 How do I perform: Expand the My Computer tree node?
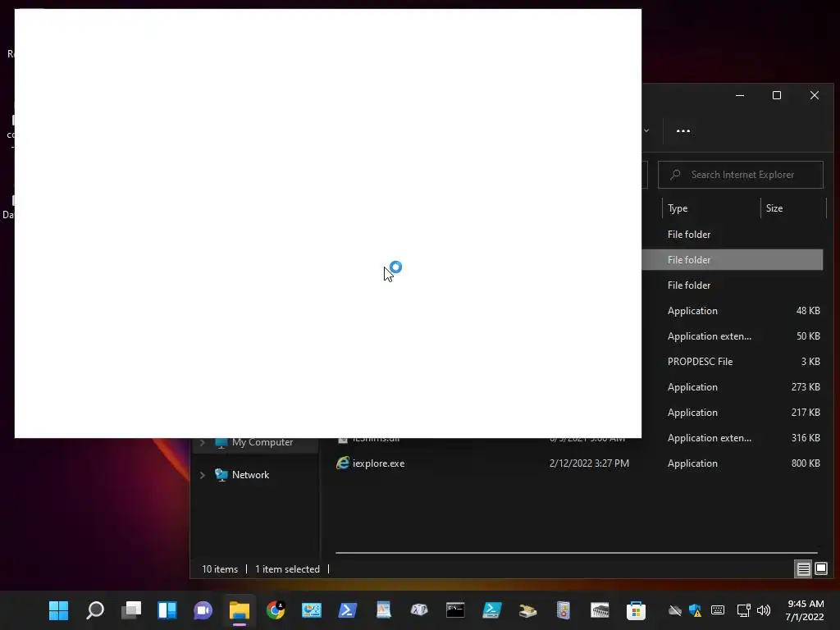click(203, 442)
